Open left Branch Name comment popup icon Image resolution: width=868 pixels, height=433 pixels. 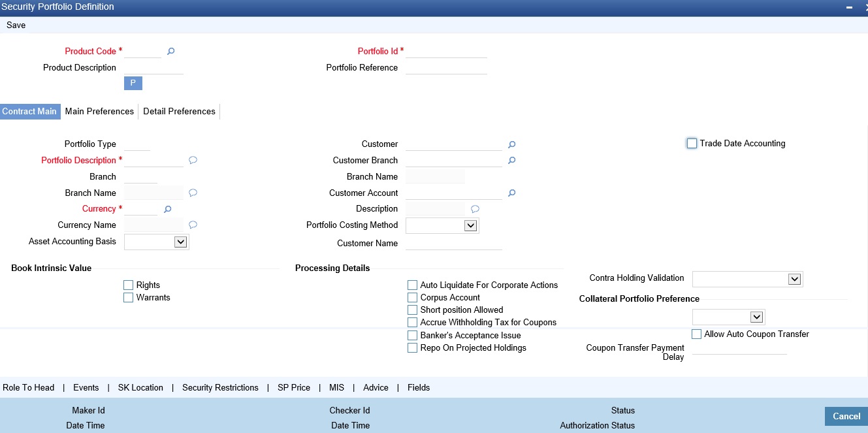point(193,193)
